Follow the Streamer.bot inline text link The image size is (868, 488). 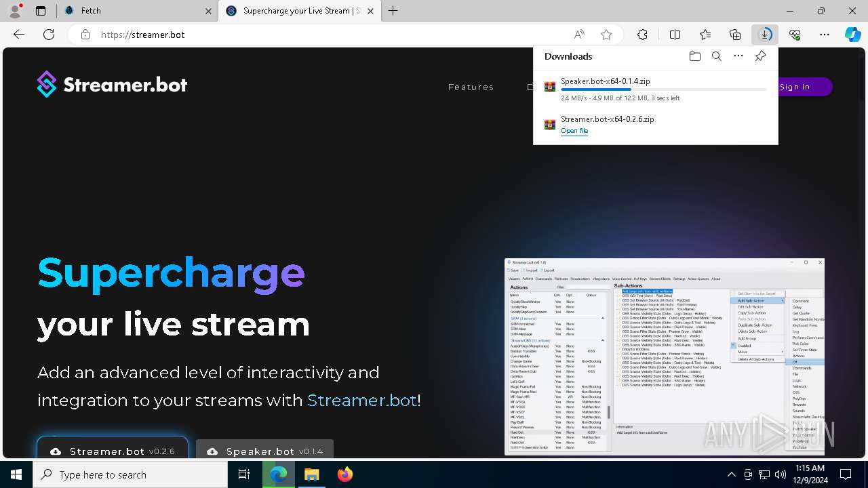pyautogui.click(x=361, y=400)
